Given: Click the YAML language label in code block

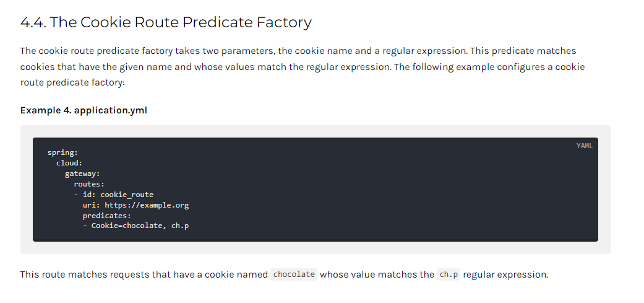Looking at the screenshot, I should tap(584, 146).
